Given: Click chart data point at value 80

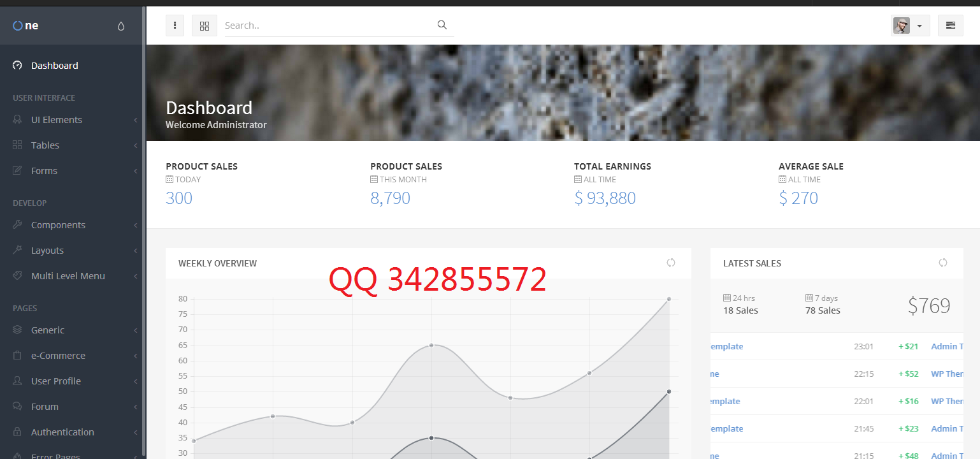Looking at the screenshot, I should click(669, 298).
